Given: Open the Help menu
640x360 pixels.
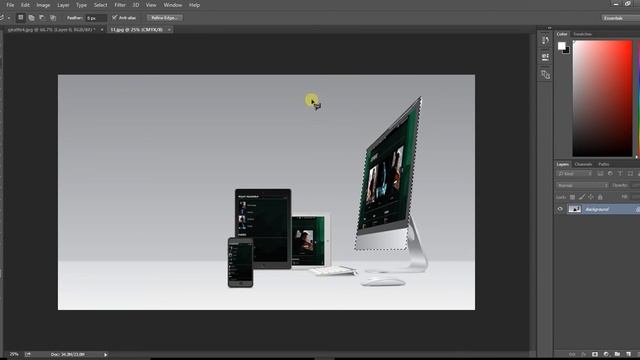Looking at the screenshot, I should (194, 5).
